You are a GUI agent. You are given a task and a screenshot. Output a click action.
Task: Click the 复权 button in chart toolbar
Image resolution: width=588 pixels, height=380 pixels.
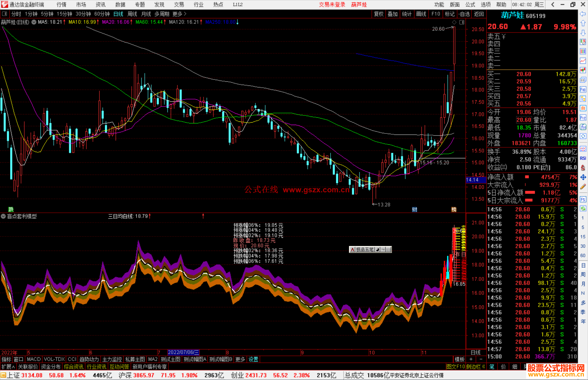(x=379, y=14)
